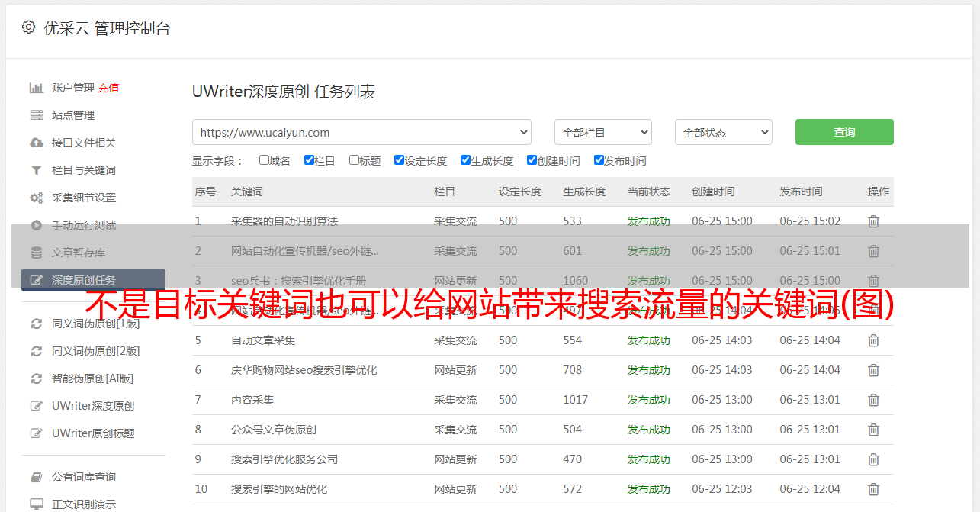
Task: Click the 公有词库查询 sidebar item
Action: pos(84,477)
